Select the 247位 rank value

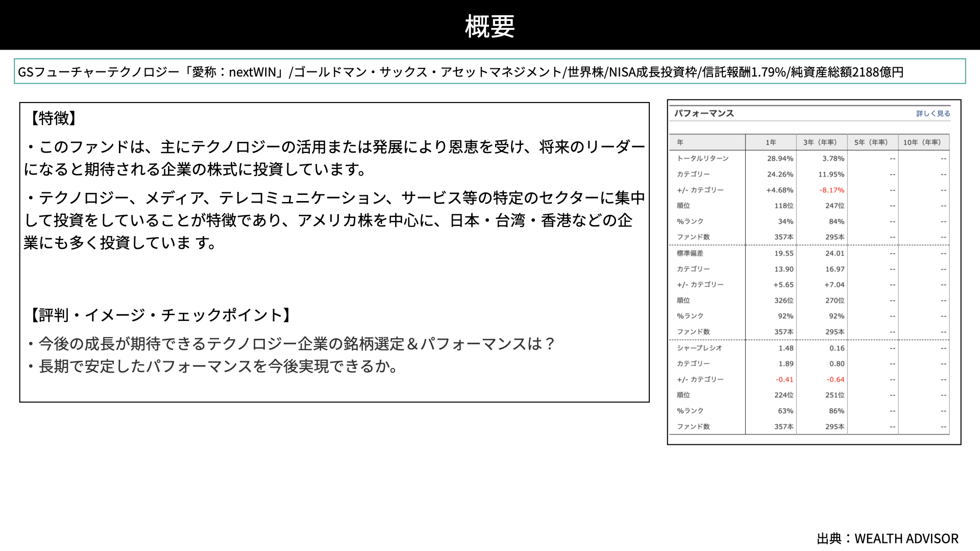[835, 206]
